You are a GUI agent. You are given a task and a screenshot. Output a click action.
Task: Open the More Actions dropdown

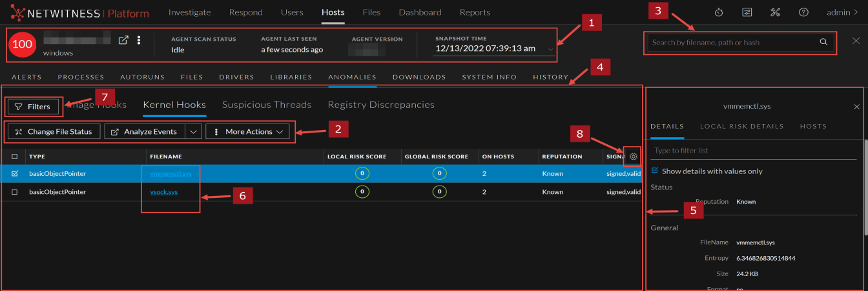coord(248,132)
